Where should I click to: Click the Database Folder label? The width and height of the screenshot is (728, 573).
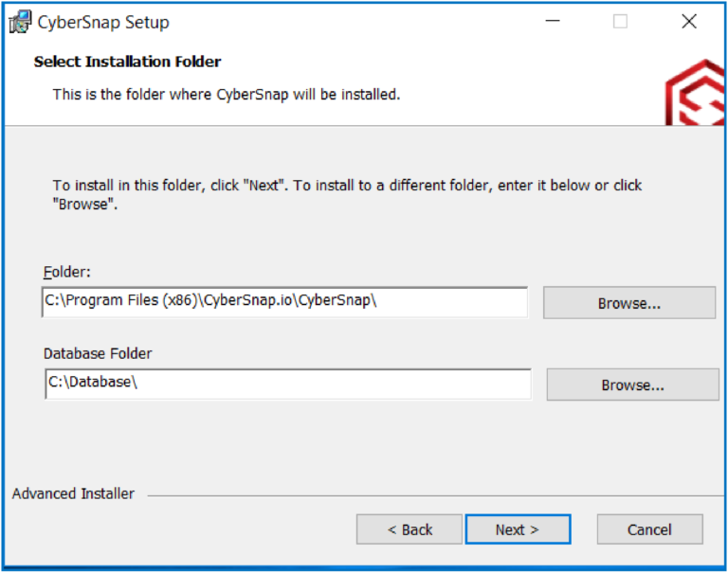pyautogui.click(x=98, y=353)
